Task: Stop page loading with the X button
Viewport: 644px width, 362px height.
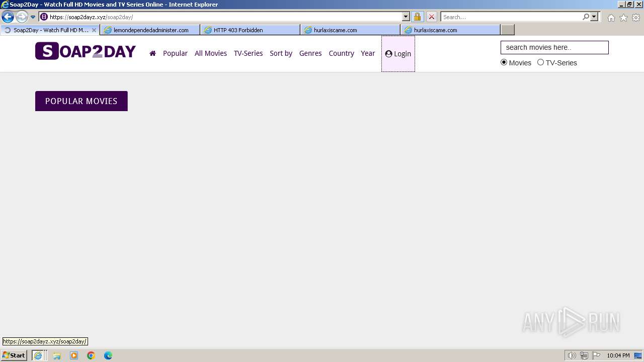Action: click(x=431, y=17)
